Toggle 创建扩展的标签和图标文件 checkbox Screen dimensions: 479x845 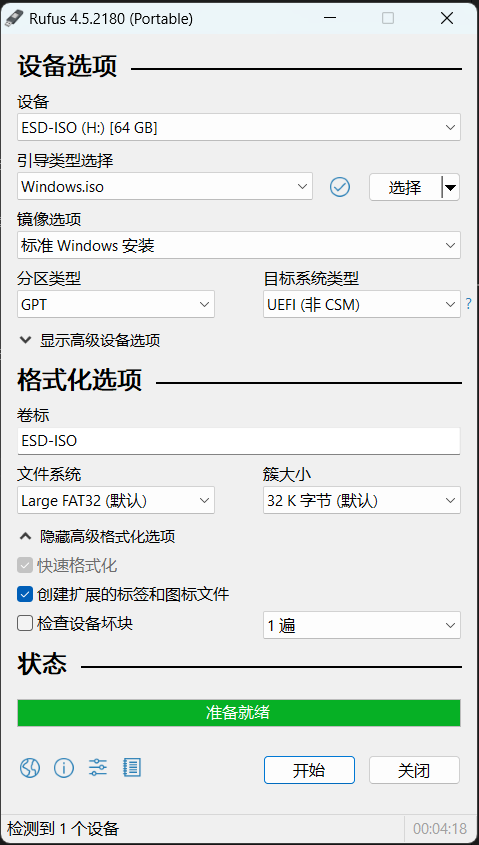tap(25, 594)
